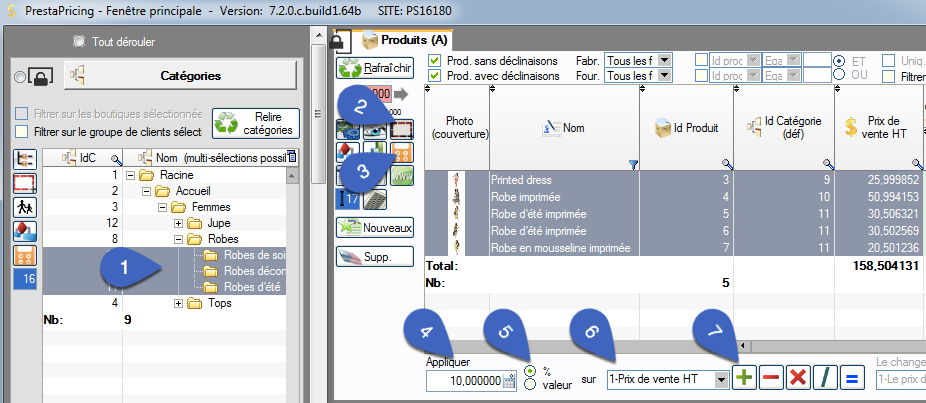Click the two-people icon in categories sidebar
Image resolution: width=926 pixels, height=403 pixels.
pos(25,207)
